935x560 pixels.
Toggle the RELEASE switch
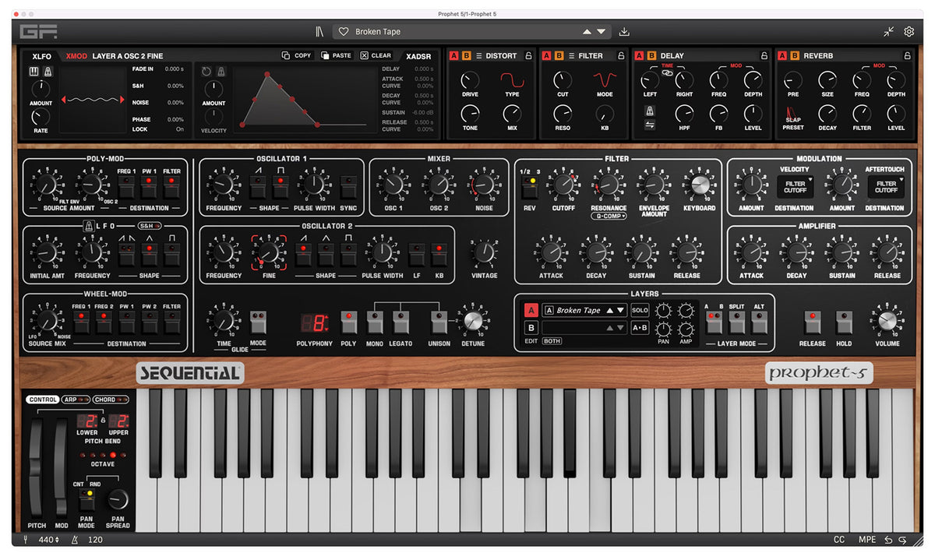(812, 322)
